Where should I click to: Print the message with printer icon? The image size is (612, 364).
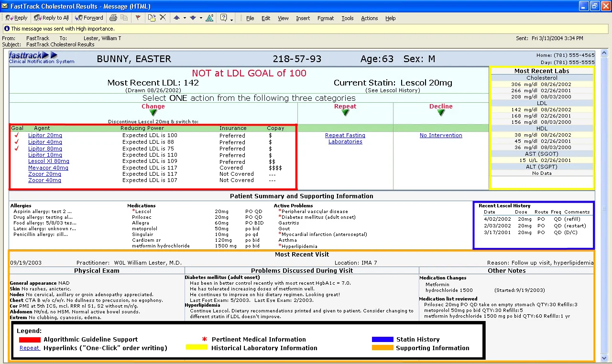113,18
